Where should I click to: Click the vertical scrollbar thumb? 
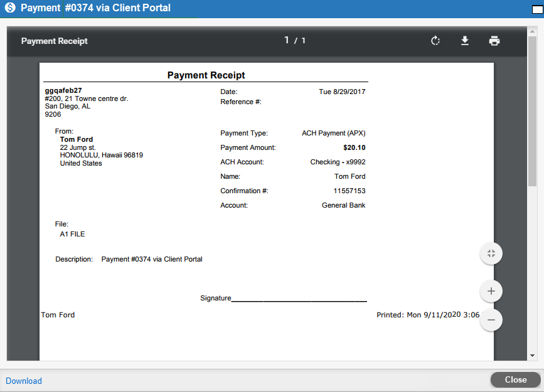[532, 111]
